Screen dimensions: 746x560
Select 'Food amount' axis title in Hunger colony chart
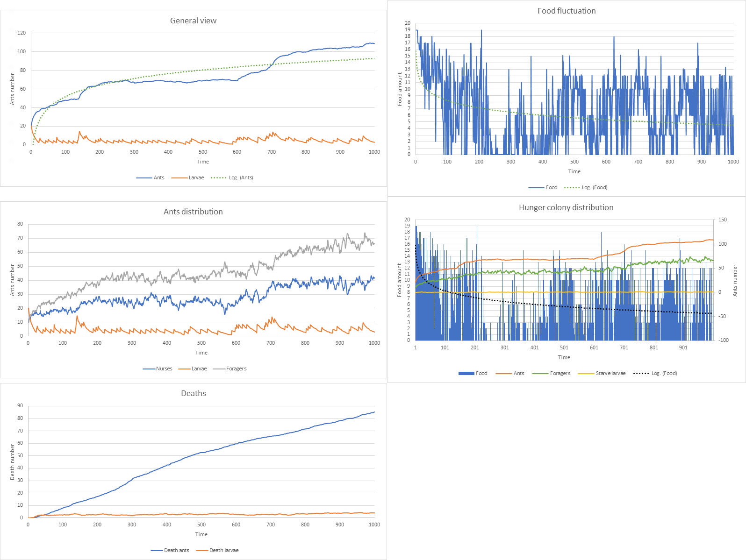click(x=399, y=280)
